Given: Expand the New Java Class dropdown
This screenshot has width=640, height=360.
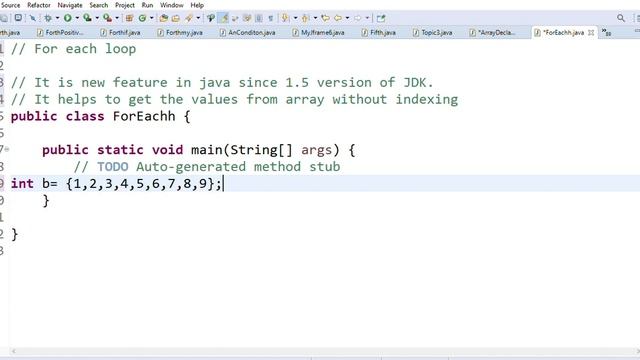Looking at the screenshot, I should click(x=151, y=18).
